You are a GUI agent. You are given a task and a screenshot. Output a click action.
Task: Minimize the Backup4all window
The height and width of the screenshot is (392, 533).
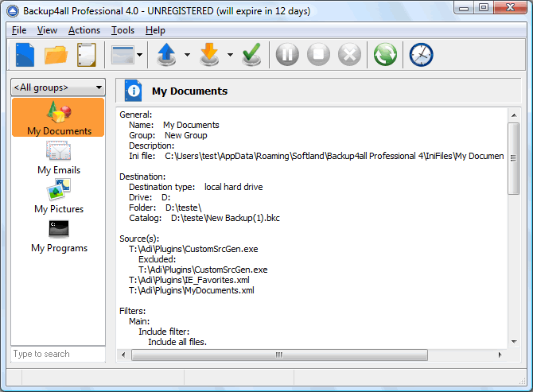[464, 7]
